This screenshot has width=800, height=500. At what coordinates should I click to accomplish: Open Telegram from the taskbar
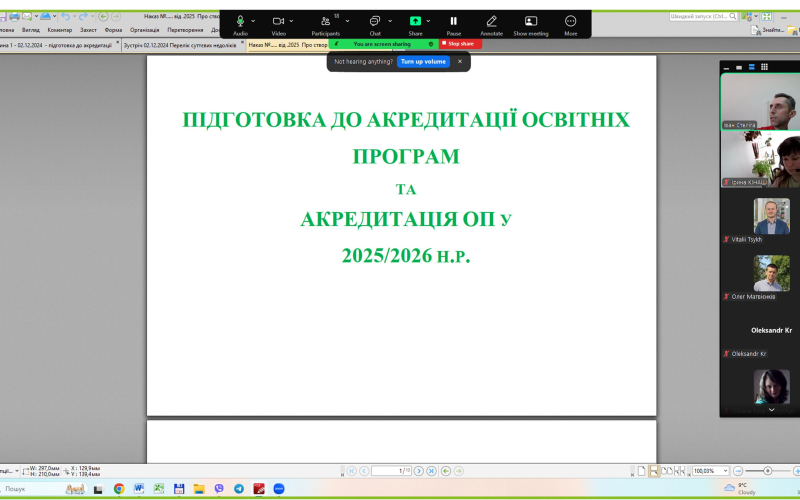pyautogui.click(x=239, y=489)
